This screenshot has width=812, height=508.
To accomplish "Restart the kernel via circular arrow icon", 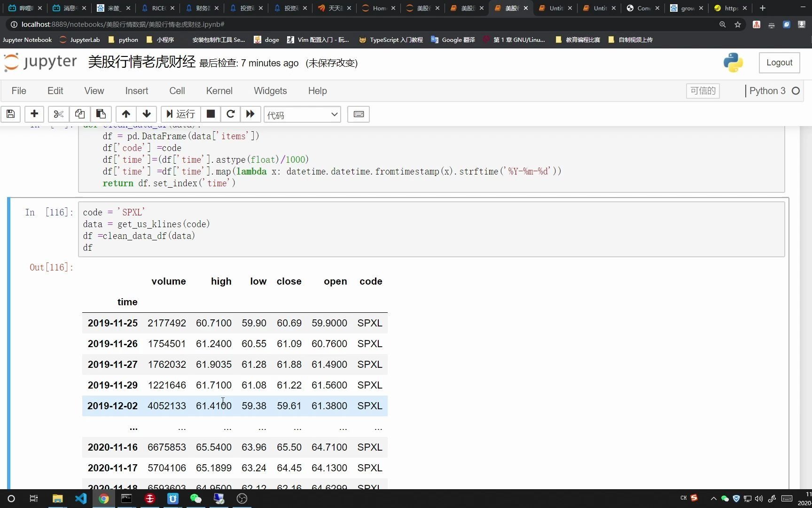I will point(230,114).
